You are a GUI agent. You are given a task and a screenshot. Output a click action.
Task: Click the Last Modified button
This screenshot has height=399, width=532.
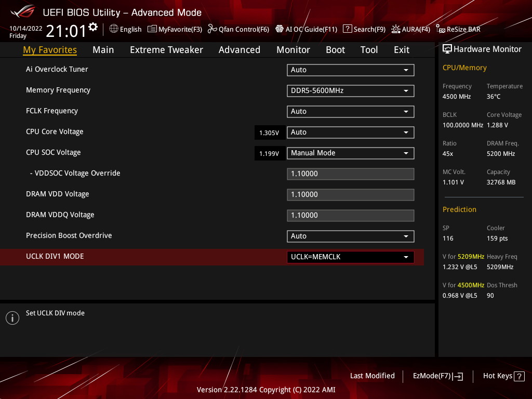(372, 376)
